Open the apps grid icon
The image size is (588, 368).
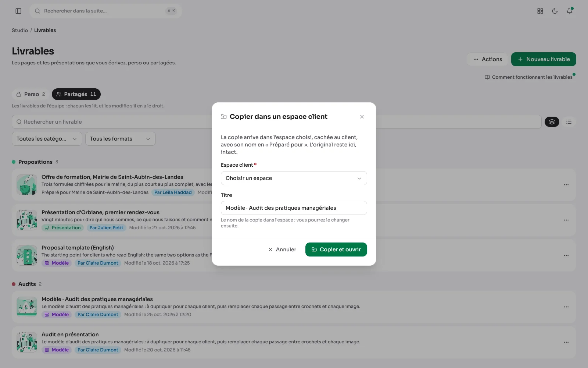[540, 11]
